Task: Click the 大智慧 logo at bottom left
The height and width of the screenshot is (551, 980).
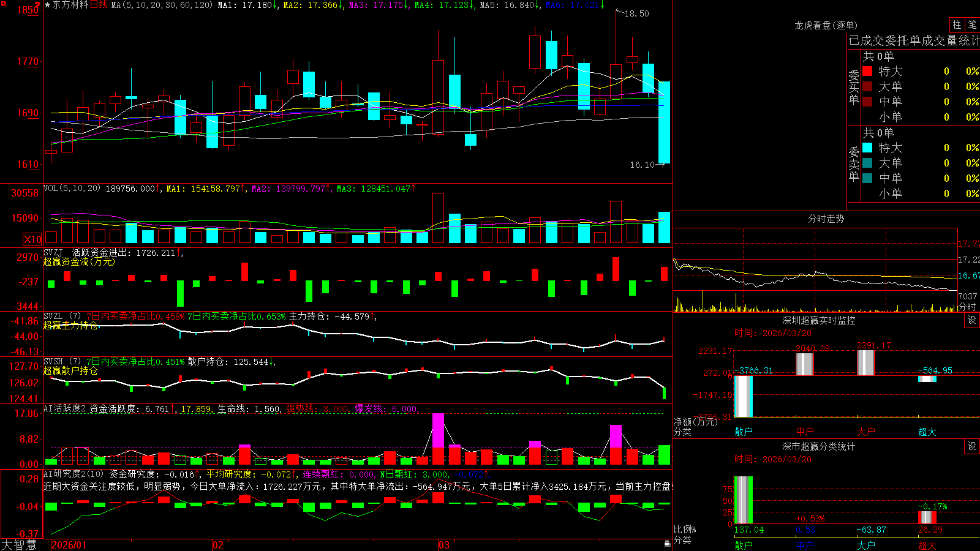Action: pyautogui.click(x=19, y=545)
